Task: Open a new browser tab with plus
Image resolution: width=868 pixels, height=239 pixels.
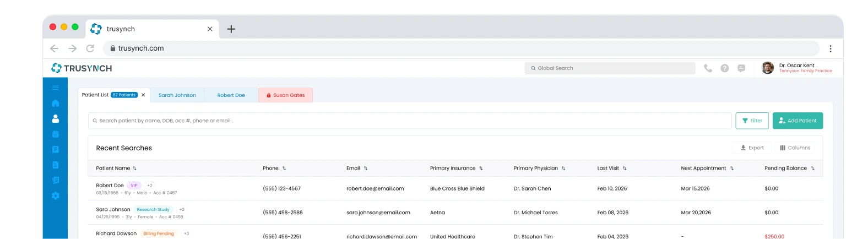Action: coord(231,29)
